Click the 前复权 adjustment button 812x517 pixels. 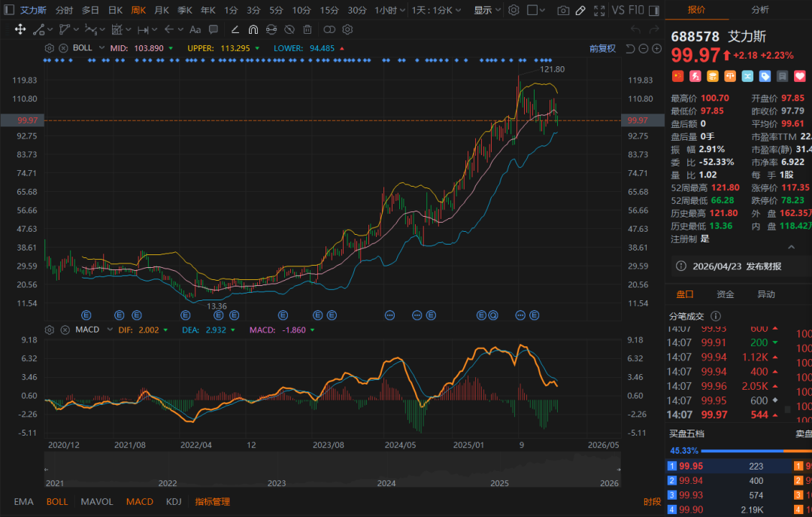click(x=602, y=48)
